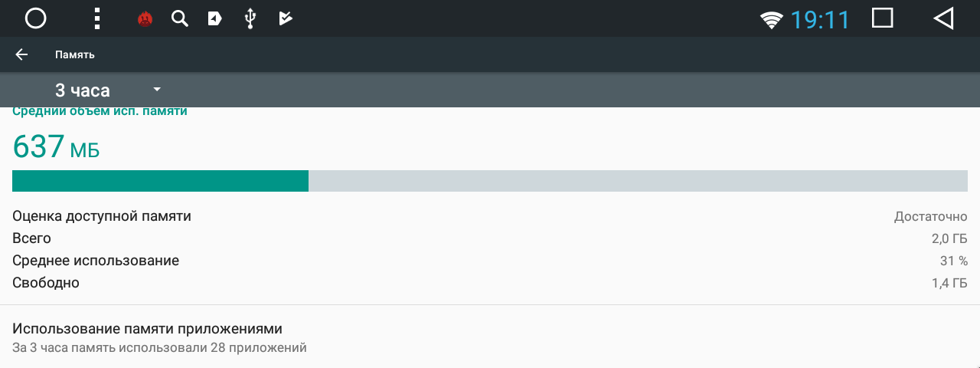Select the 'Оценка доступной памяти' row
Image resolution: width=980 pixels, height=368 pixels.
(490, 216)
